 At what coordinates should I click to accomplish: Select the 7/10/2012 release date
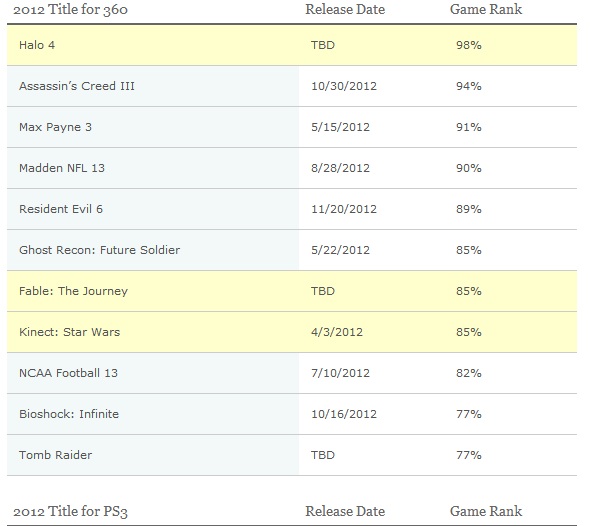(340, 373)
